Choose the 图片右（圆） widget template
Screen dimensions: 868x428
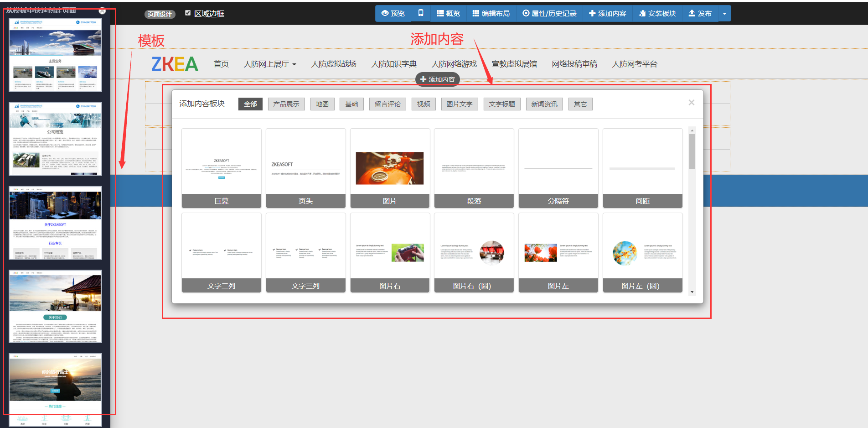click(474, 253)
